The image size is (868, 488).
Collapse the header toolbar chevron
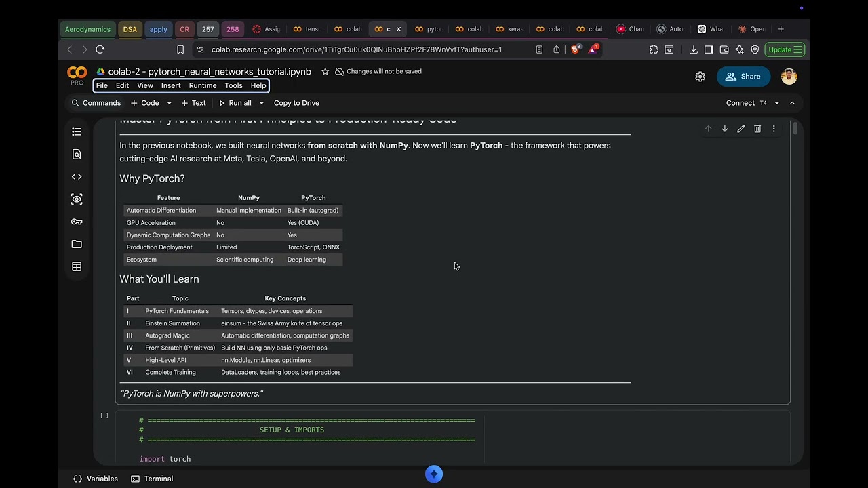pos(792,103)
